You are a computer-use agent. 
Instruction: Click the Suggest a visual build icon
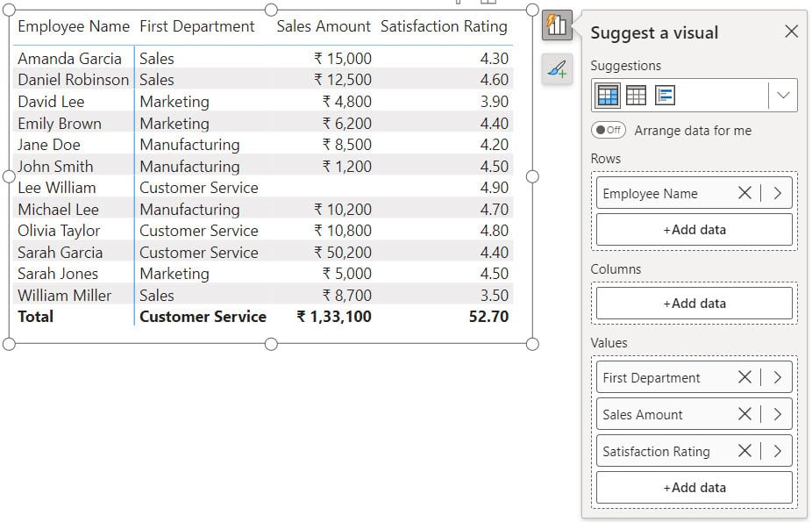pos(557,25)
